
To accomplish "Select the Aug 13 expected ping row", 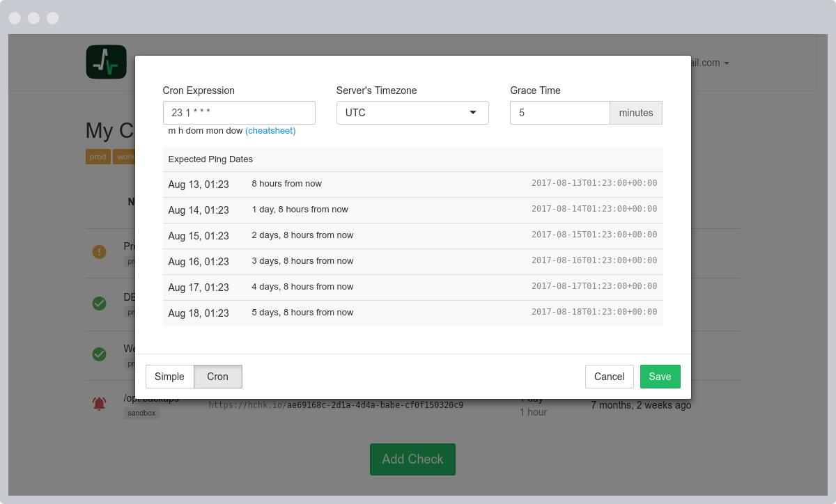I will (x=412, y=183).
